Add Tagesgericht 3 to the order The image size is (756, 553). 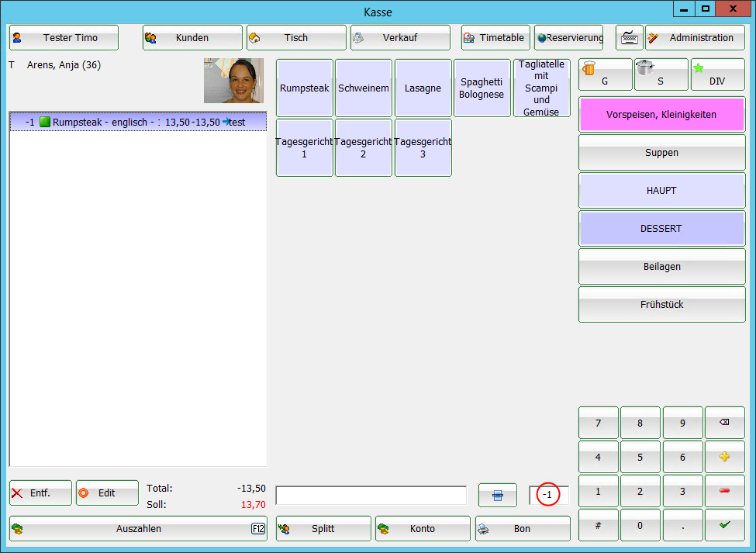pyautogui.click(x=423, y=148)
